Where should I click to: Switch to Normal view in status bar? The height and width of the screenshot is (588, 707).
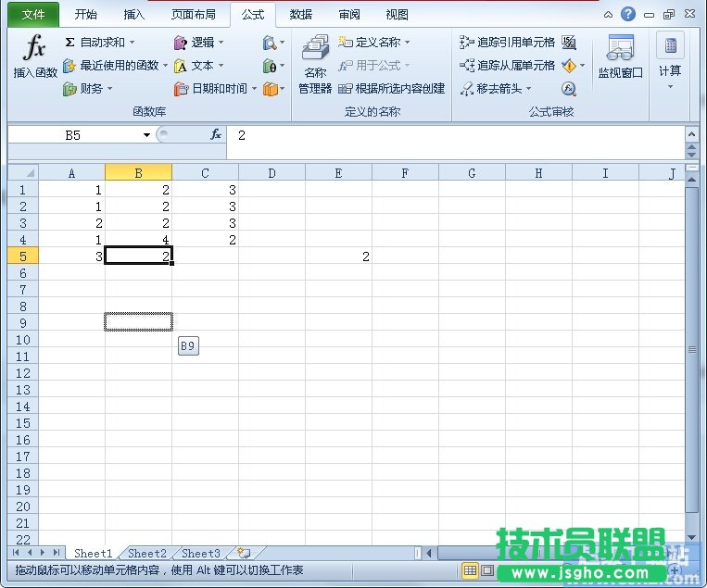coord(470,570)
